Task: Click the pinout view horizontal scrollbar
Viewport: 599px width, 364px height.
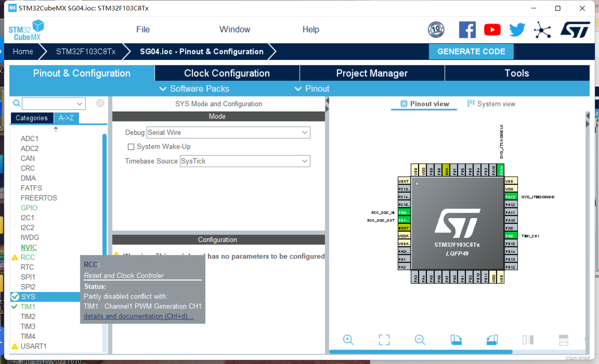Action: [421, 352]
